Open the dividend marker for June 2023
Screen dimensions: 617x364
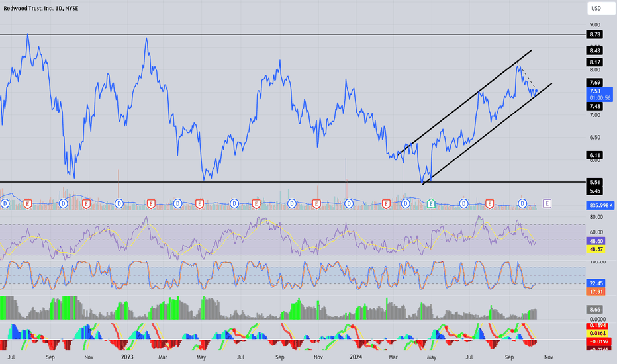[x=234, y=203]
